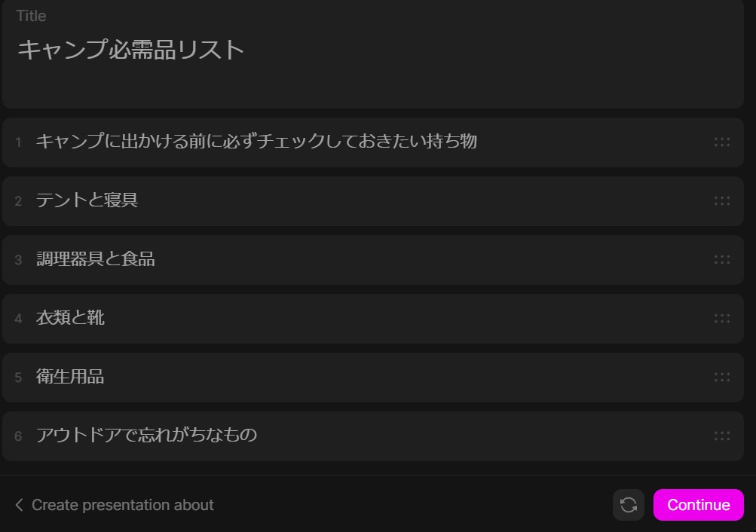Image resolution: width=756 pixels, height=532 pixels.
Task: Click the drag handle next to "衛生用品"
Action: 722,377
